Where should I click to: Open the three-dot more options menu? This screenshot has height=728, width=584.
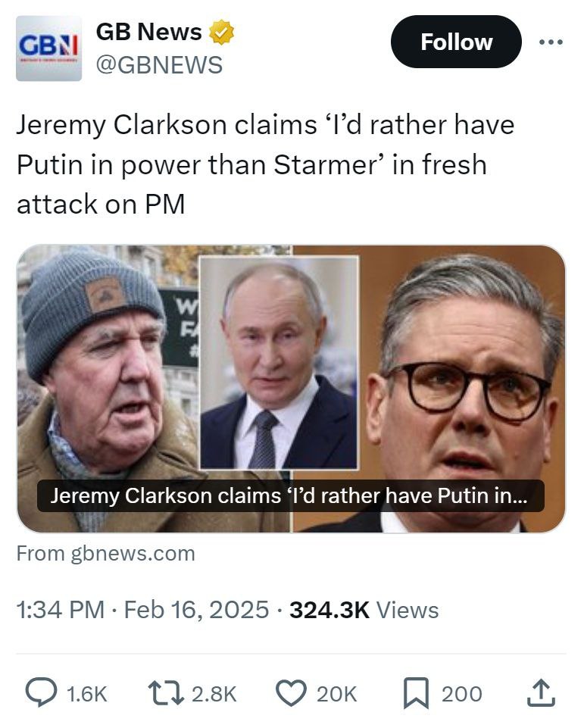[x=551, y=42]
